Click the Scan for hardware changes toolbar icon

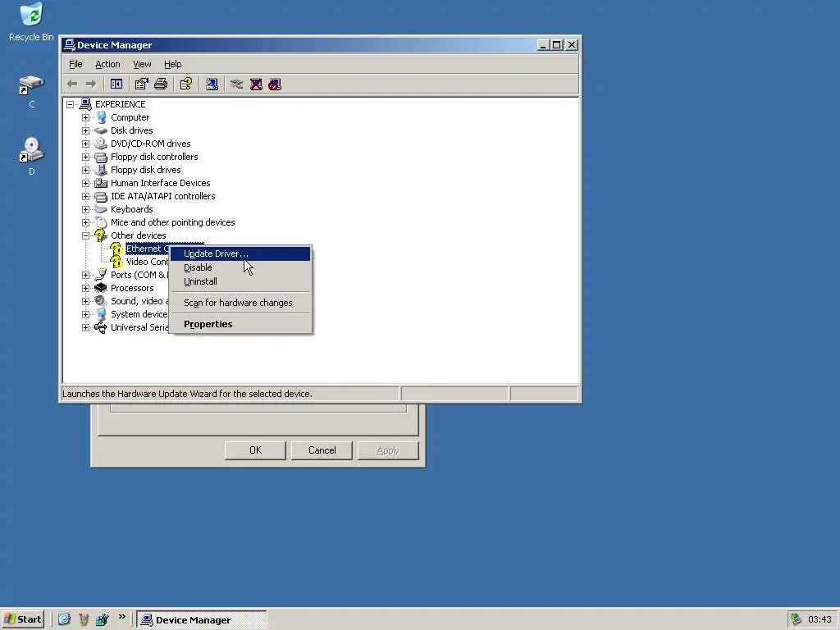point(212,84)
